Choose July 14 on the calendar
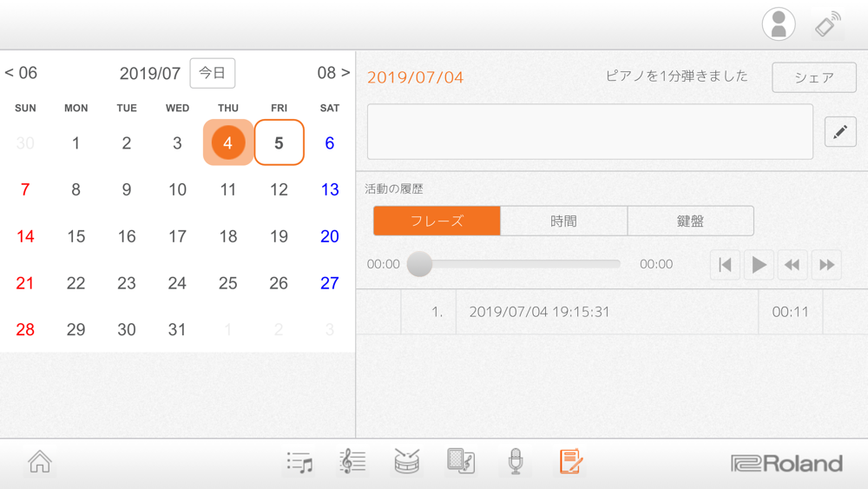 point(25,236)
